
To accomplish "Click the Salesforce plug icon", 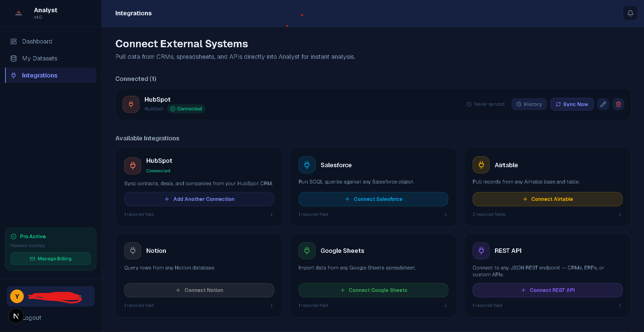I will coord(307,165).
